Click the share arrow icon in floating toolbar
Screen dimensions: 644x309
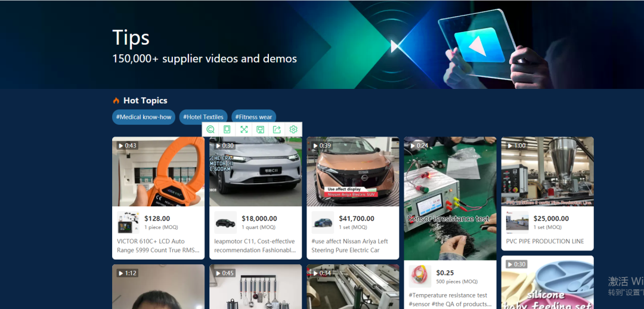click(277, 129)
